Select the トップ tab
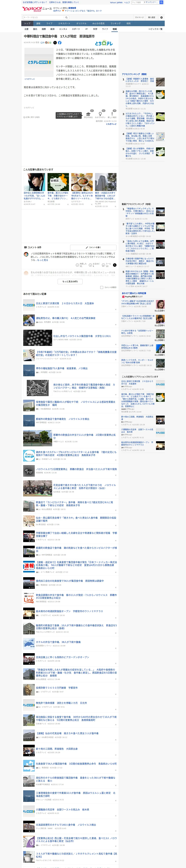 [27, 24]
